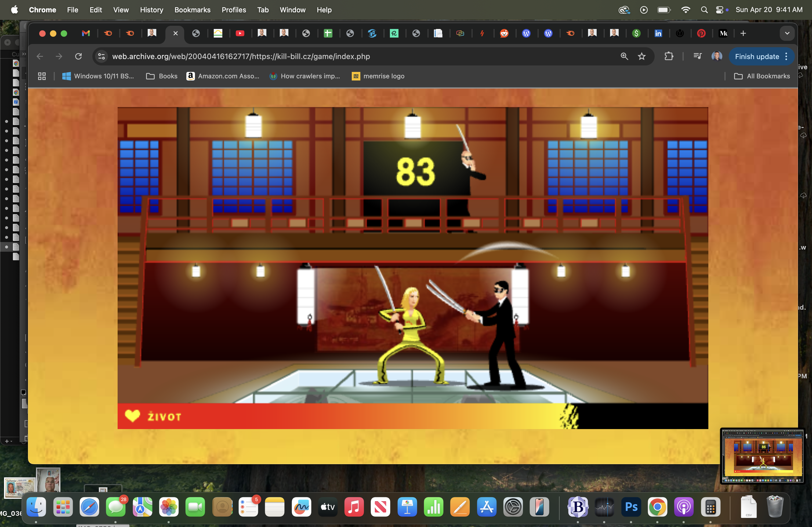Open Keynote from the Dock
This screenshot has width=812, height=527.
[x=407, y=507]
